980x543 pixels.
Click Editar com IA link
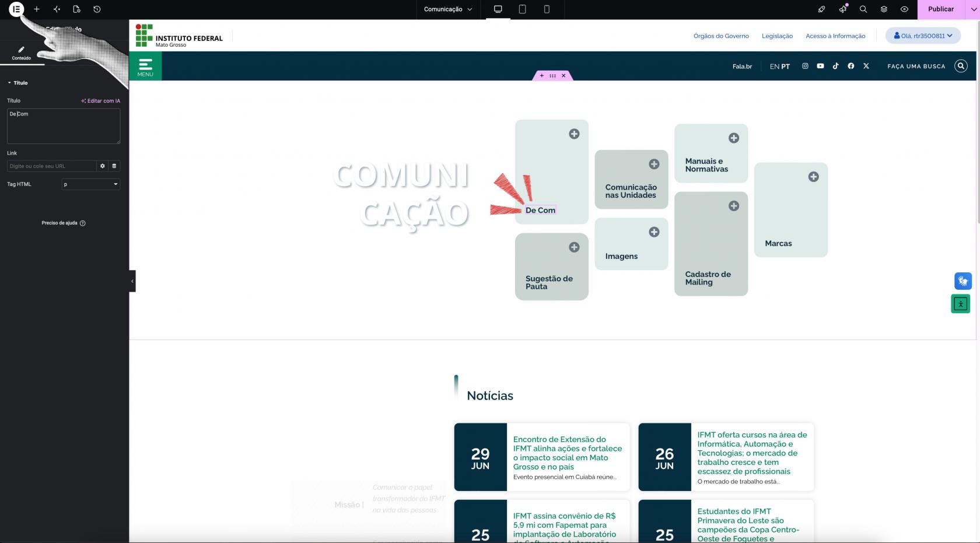pos(101,101)
